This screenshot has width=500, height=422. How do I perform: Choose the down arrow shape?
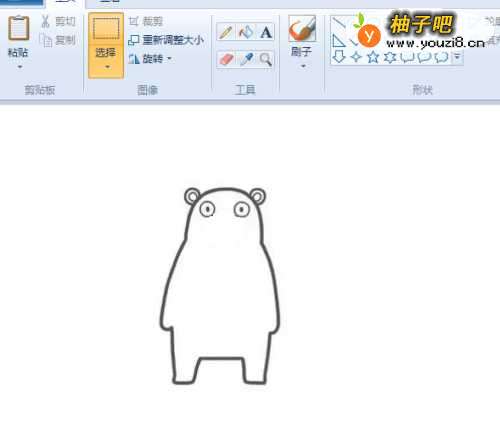339,57
